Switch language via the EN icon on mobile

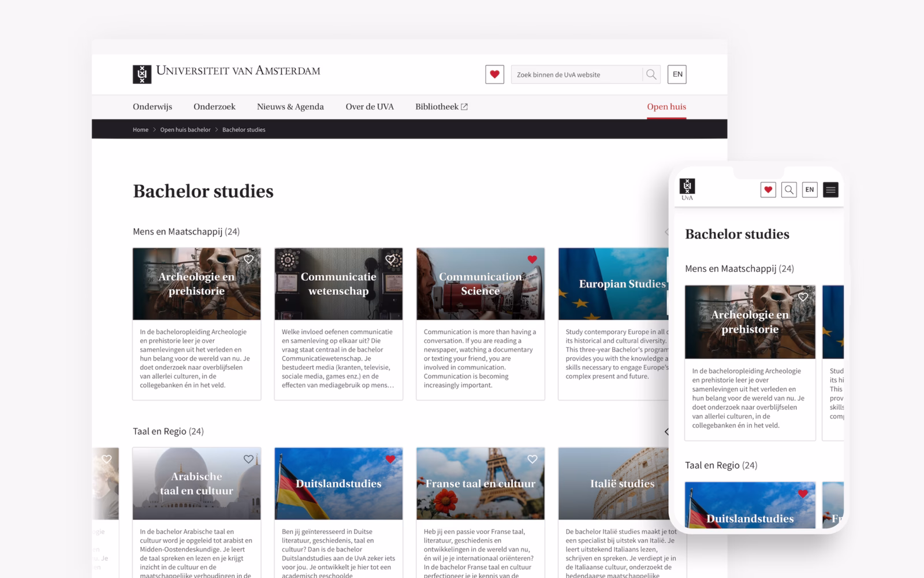click(810, 189)
